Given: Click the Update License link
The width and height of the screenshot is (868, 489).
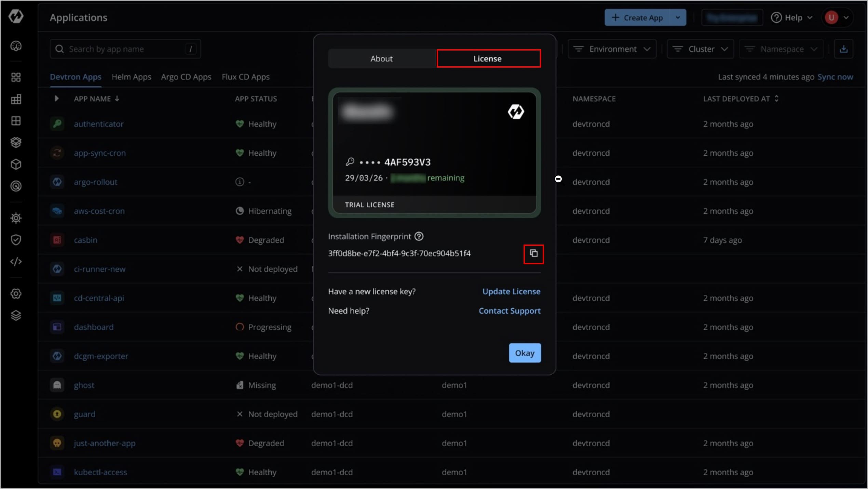Looking at the screenshot, I should tap(511, 292).
